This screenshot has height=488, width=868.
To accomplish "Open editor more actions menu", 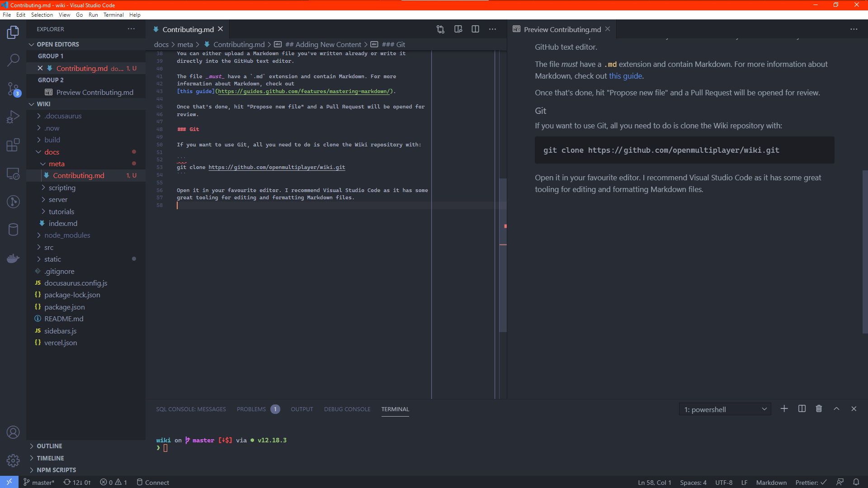I will coord(492,29).
